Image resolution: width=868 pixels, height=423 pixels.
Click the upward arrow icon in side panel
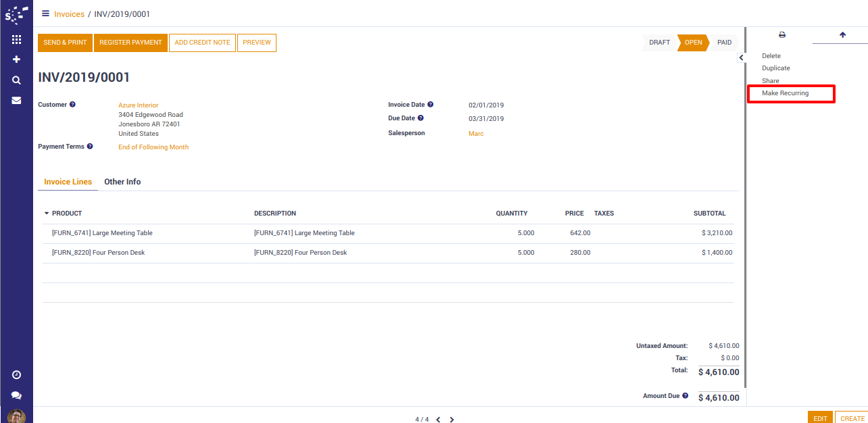pyautogui.click(x=842, y=35)
